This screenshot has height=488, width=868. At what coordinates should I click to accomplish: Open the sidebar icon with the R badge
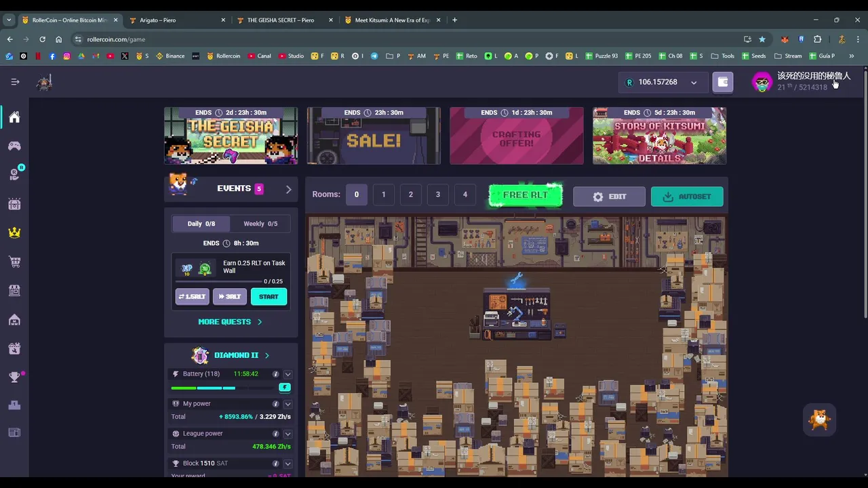pos(15,174)
